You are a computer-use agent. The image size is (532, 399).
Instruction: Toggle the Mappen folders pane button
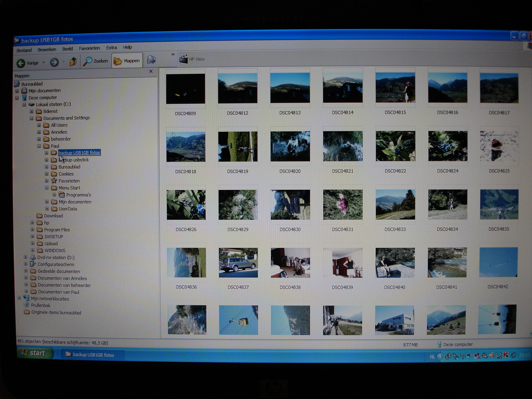pos(127,61)
